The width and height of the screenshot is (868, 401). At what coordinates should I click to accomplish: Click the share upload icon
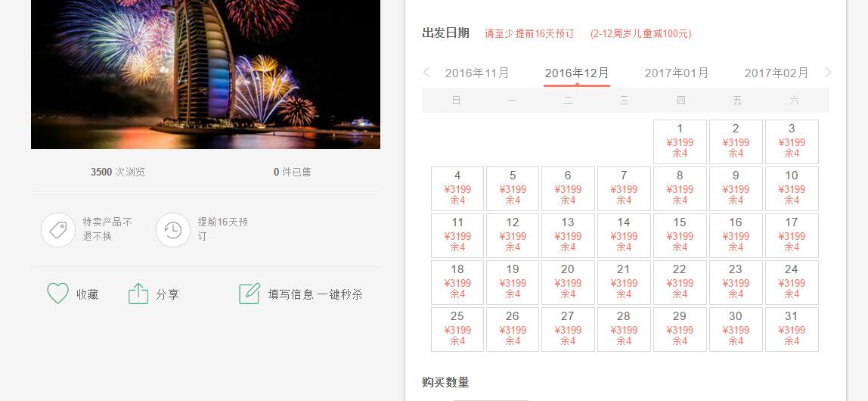[138, 294]
